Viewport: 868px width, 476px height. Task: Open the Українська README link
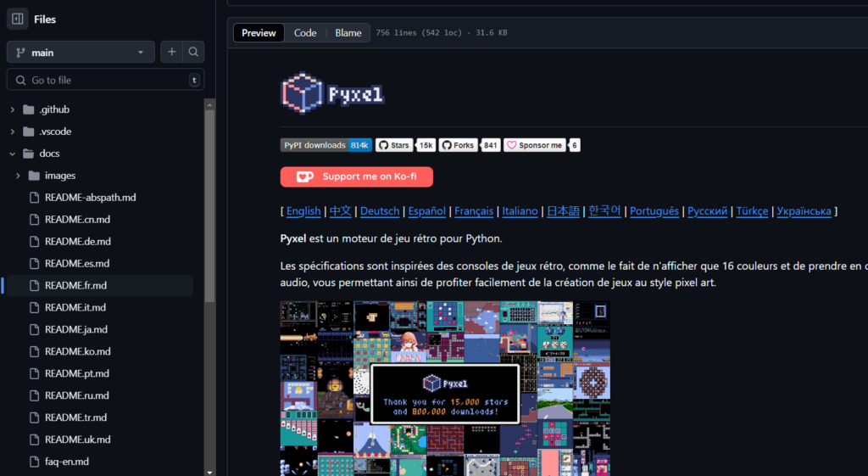coord(804,211)
